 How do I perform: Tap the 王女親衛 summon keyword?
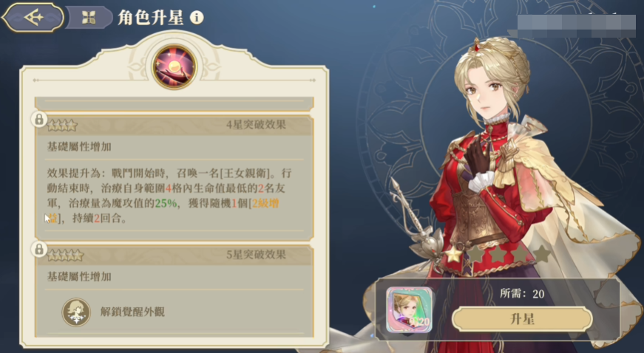coord(245,173)
